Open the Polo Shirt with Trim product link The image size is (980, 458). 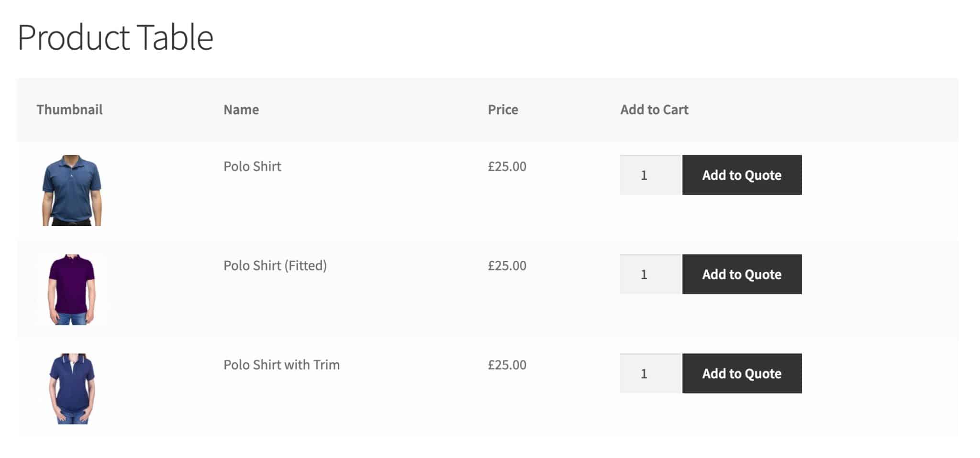click(x=281, y=364)
